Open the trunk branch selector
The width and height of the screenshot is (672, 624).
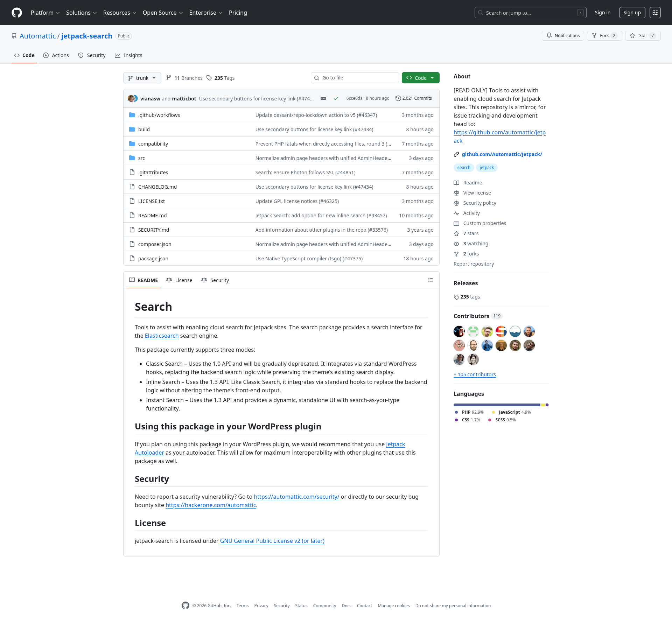(142, 78)
